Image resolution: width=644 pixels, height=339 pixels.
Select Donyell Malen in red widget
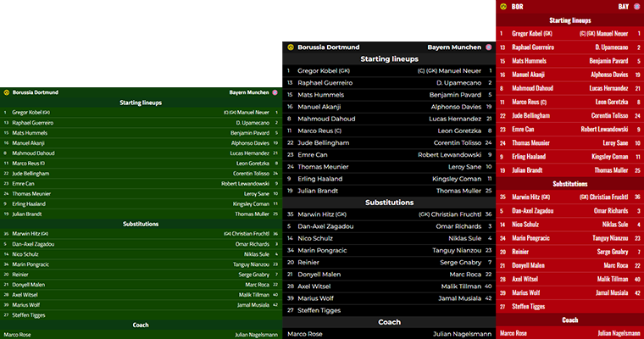[x=528, y=265]
